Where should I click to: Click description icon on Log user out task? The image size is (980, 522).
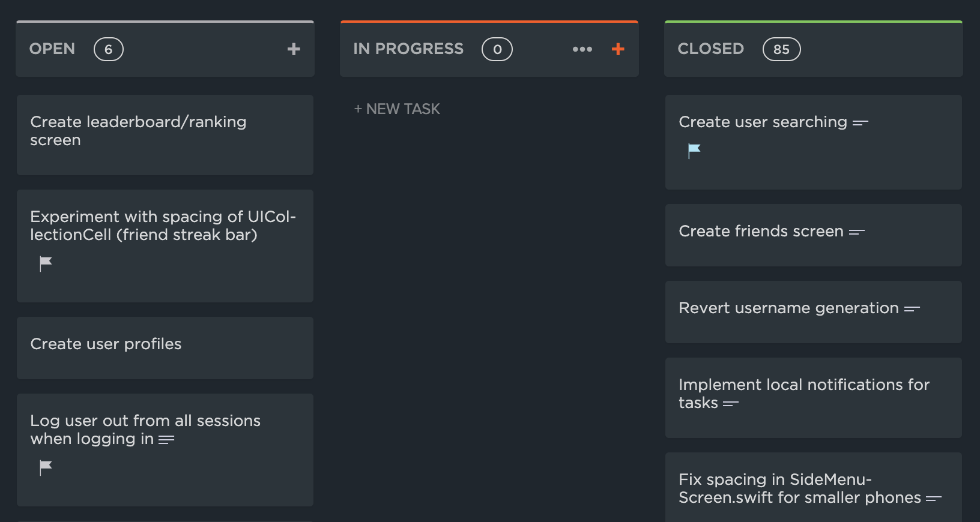pos(166,440)
